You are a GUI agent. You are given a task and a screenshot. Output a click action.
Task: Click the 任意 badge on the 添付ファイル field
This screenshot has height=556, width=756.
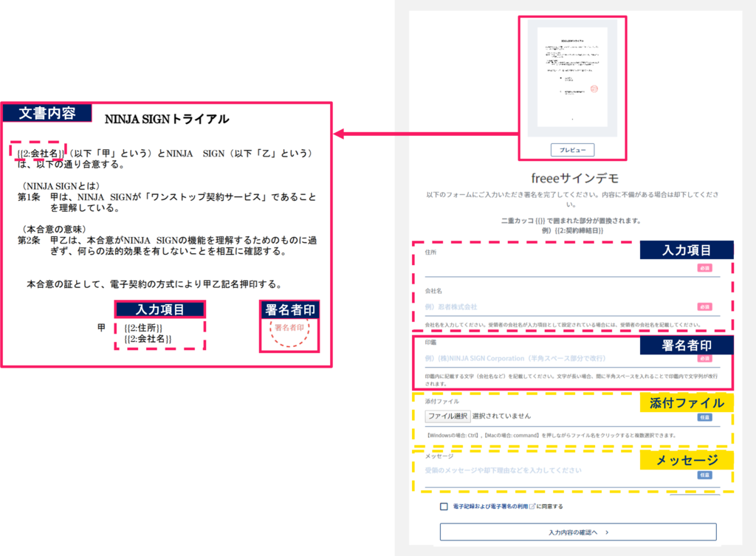[704, 417]
